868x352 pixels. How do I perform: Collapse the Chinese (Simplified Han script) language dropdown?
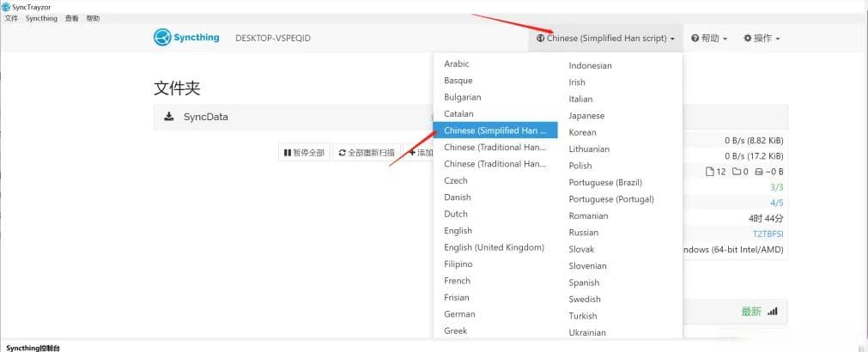coord(605,38)
